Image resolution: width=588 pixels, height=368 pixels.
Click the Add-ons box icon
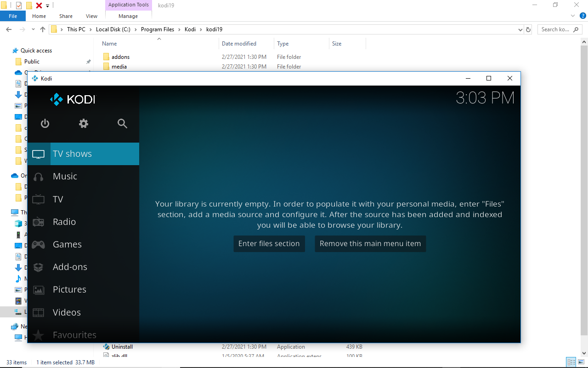tap(39, 267)
